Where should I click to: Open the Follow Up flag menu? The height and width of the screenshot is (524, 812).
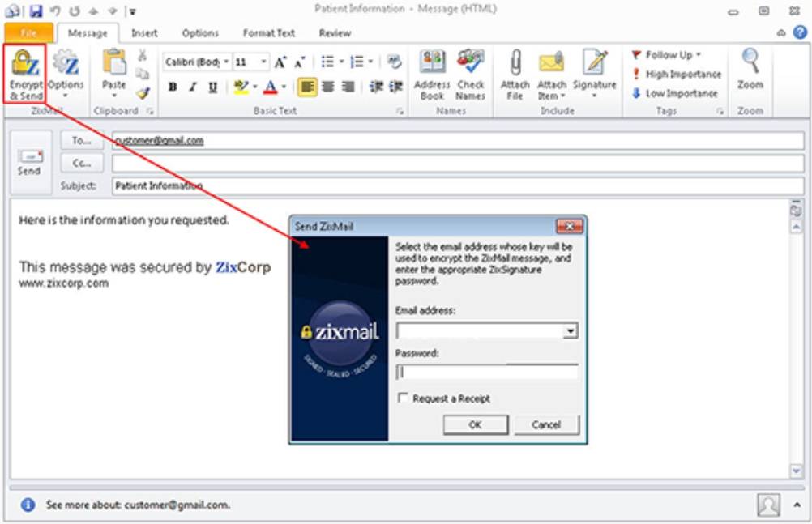tap(666, 55)
